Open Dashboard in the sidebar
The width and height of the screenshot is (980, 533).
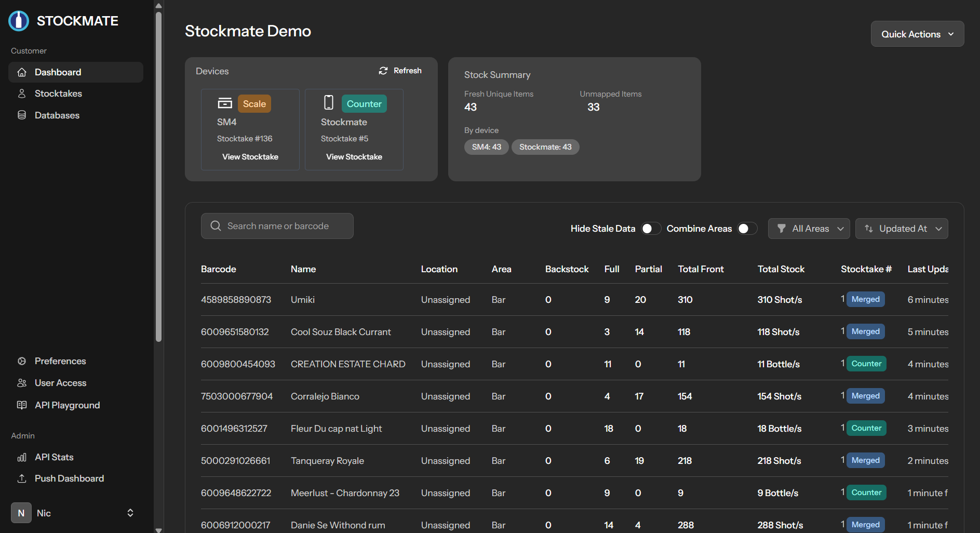pyautogui.click(x=76, y=72)
